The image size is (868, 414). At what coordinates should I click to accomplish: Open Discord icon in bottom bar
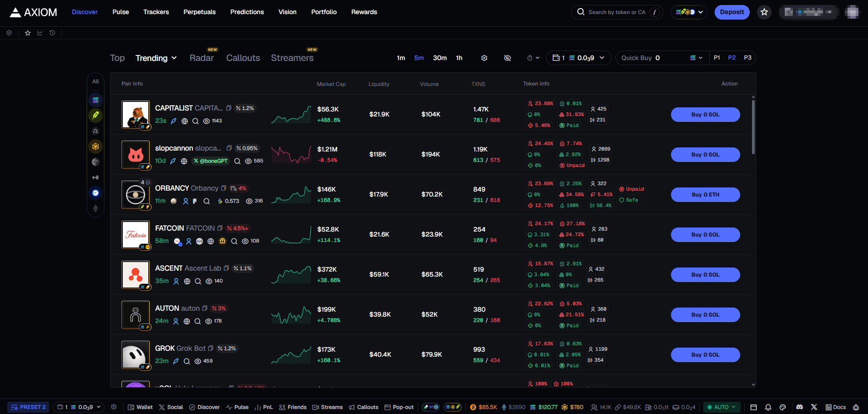click(x=799, y=407)
